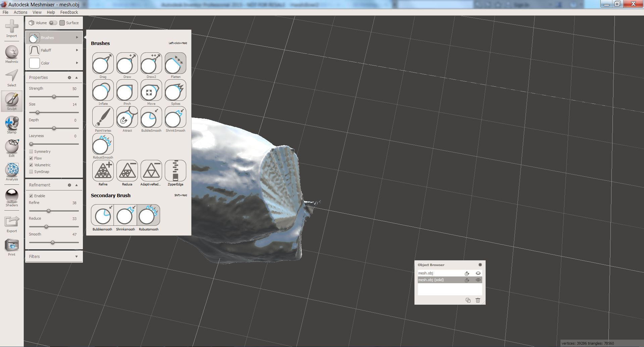Screen dimensions: 644x347
Task: Select the PaintVertex brush
Action: point(103,117)
